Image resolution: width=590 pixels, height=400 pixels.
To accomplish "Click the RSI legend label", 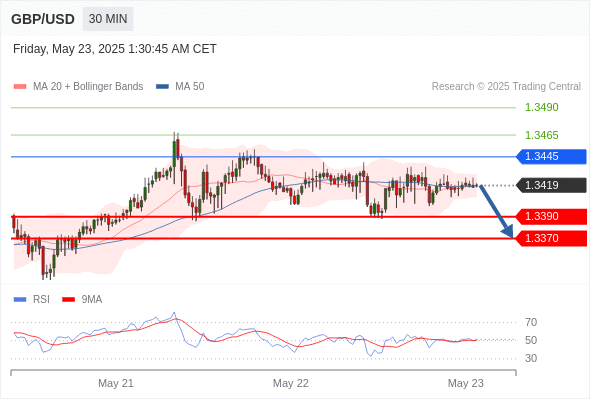I will point(41,300).
